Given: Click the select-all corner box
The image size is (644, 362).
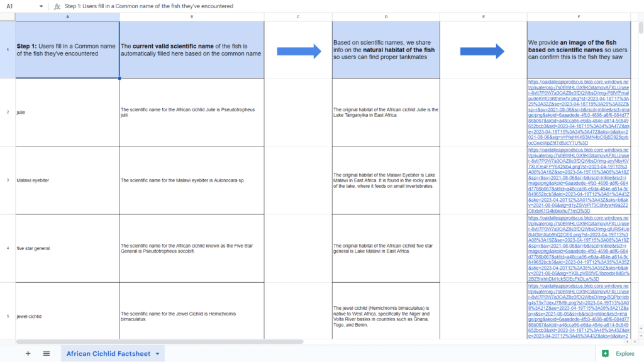Looking at the screenshot, I should 8,17.
